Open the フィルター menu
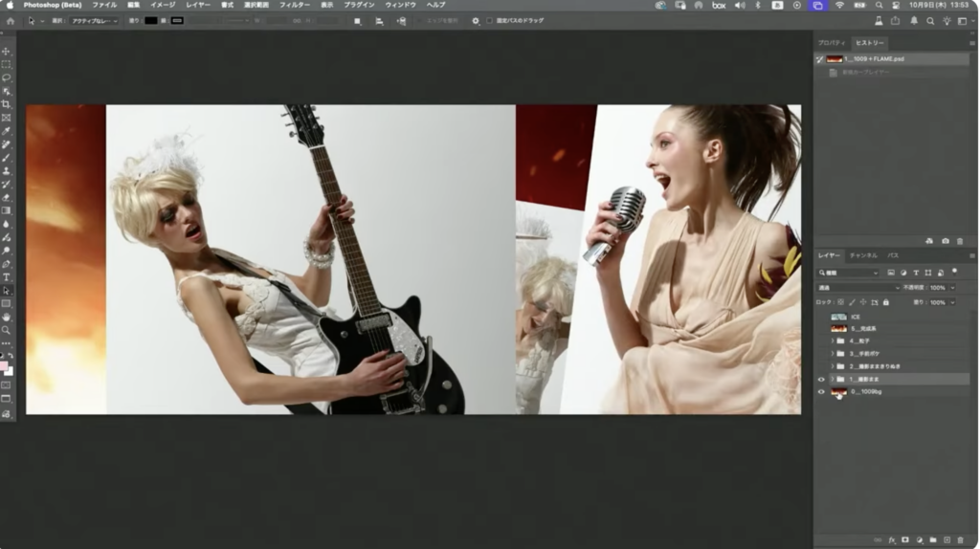The height and width of the screenshot is (549, 980). [x=294, y=5]
